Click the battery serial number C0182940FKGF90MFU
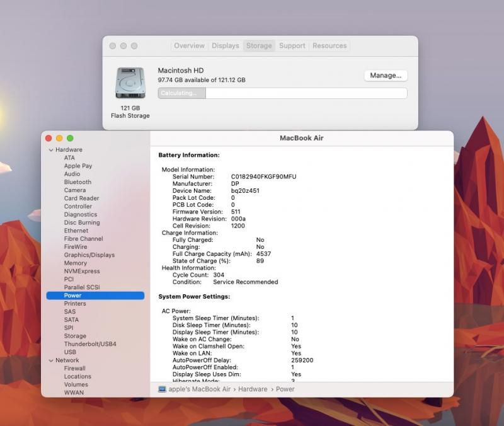 [x=263, y=176]
